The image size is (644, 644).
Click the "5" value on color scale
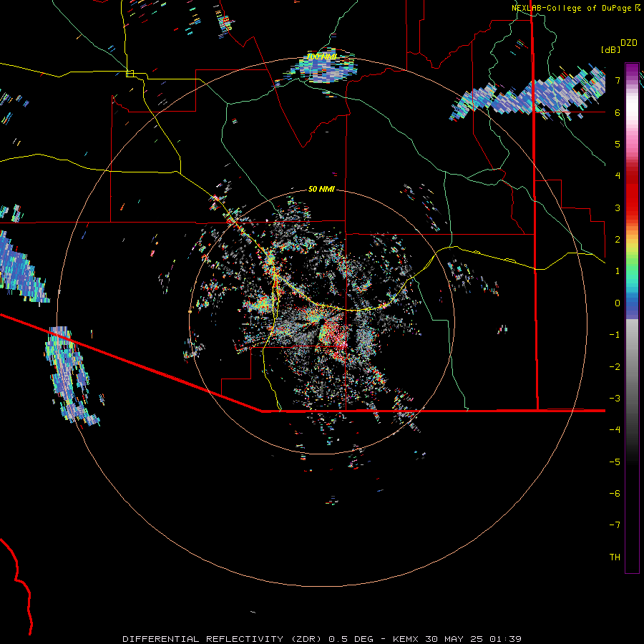[x=618, y=144]
